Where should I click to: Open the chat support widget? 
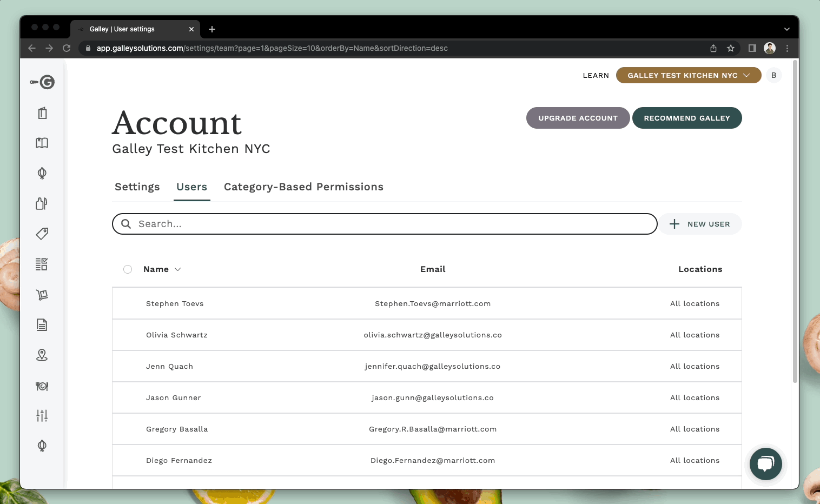(x=766, y=464)
